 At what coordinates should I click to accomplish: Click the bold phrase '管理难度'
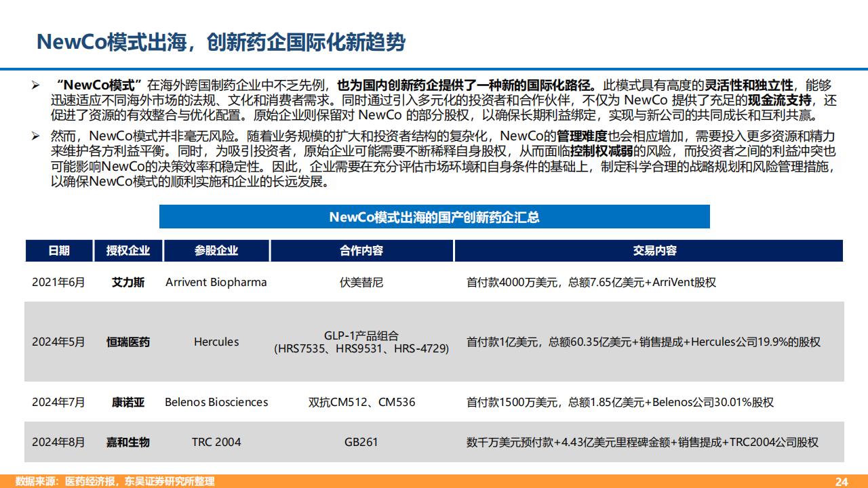click(581, 136)
